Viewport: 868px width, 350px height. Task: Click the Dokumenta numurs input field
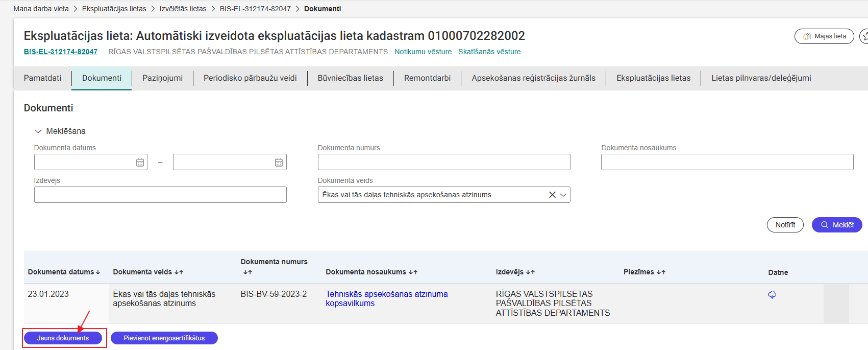pyautogui.click(x=443, y=162)
